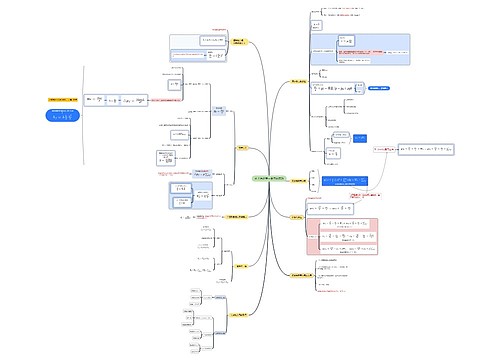Select the bottom-most yellow topic node on the left
This screenshot has height=360, width=500.
(x=238, y=315)
